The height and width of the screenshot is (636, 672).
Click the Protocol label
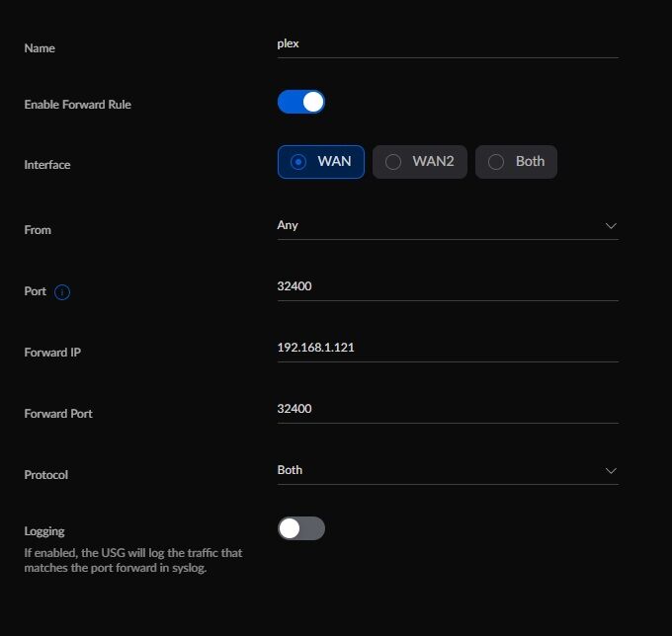45,475
